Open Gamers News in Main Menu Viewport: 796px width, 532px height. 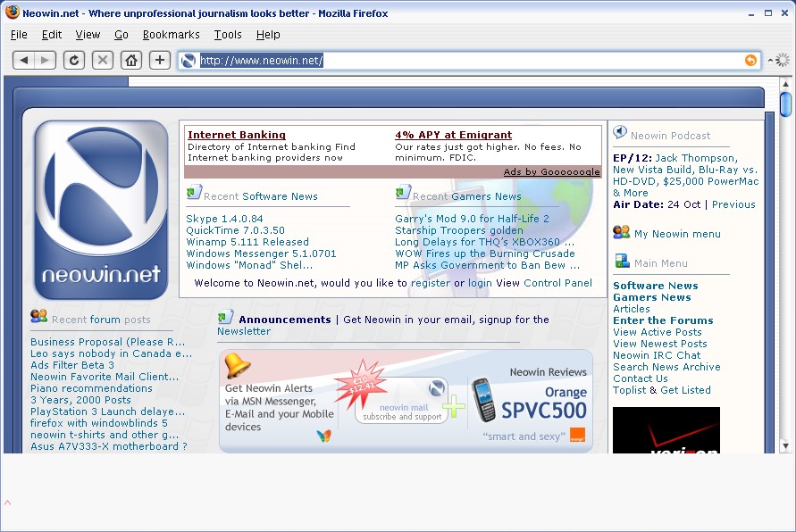(652, 297)
